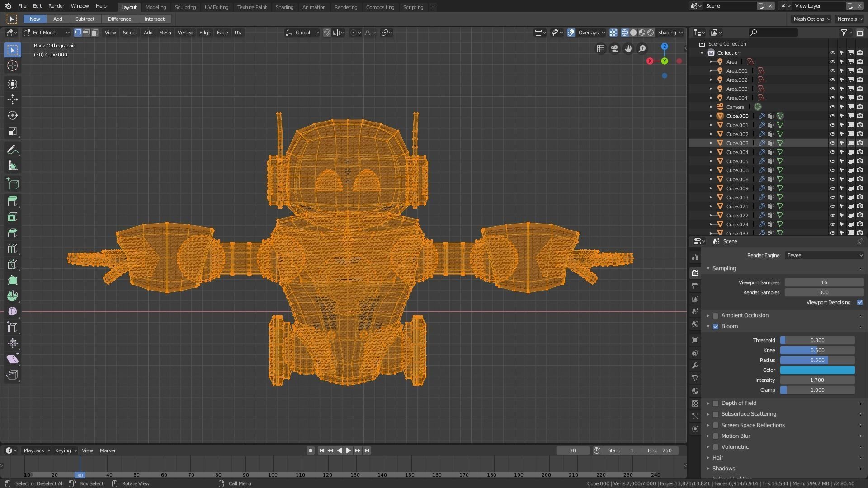Switch to face select mode

pyautogui.click(x=94, y=33)
